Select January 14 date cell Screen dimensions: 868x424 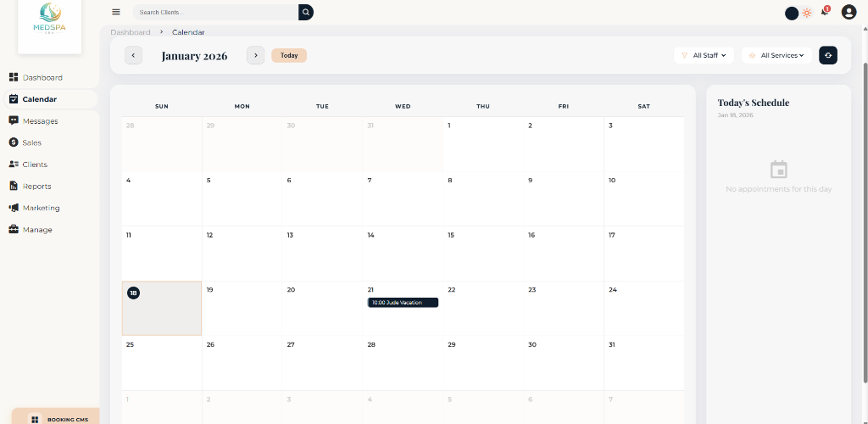pos(403,254)
